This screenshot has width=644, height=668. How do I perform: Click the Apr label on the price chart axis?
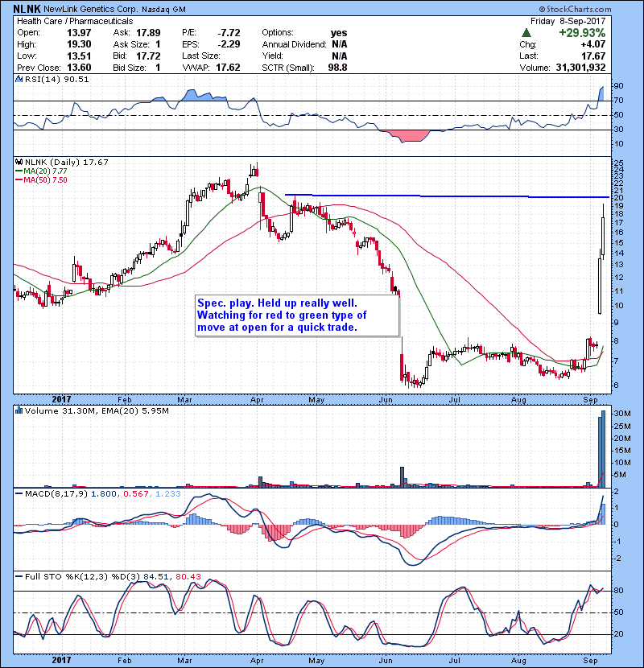tap(257, 400)
